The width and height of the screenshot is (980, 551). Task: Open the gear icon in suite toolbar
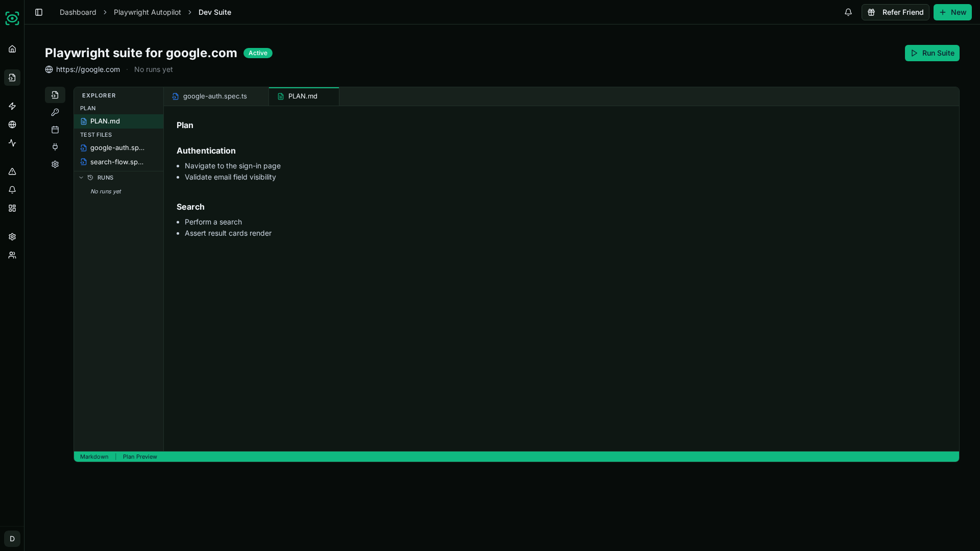(x=55, y=164)
